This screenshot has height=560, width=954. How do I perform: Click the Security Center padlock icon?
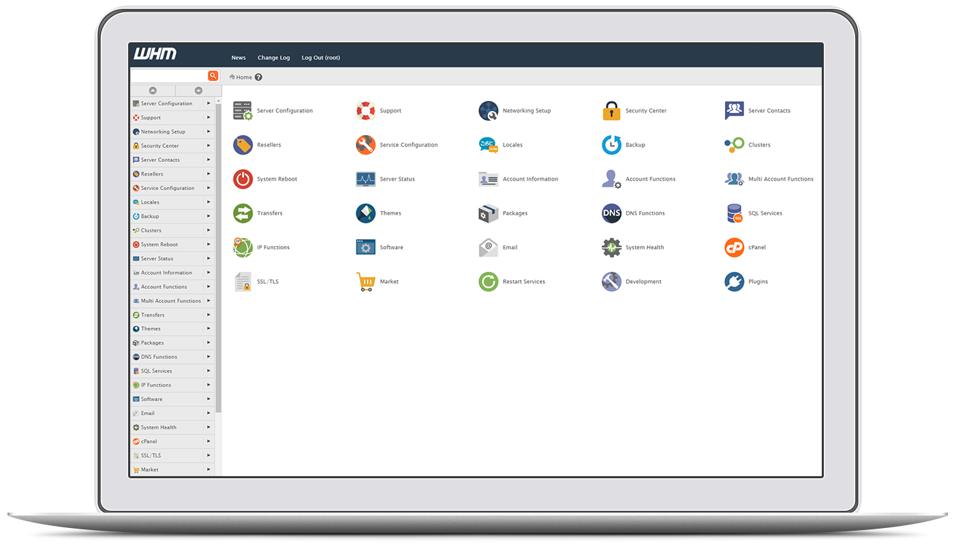point(611,111)
